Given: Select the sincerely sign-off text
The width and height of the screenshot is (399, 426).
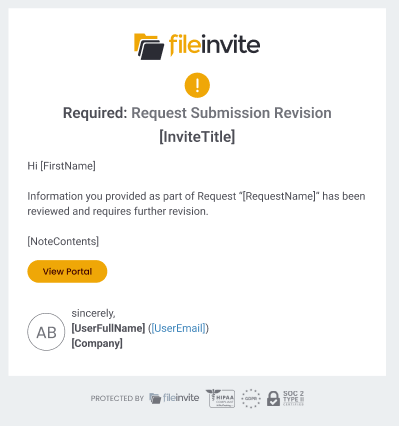Looking at the screenshot, I should coord(93,313).
